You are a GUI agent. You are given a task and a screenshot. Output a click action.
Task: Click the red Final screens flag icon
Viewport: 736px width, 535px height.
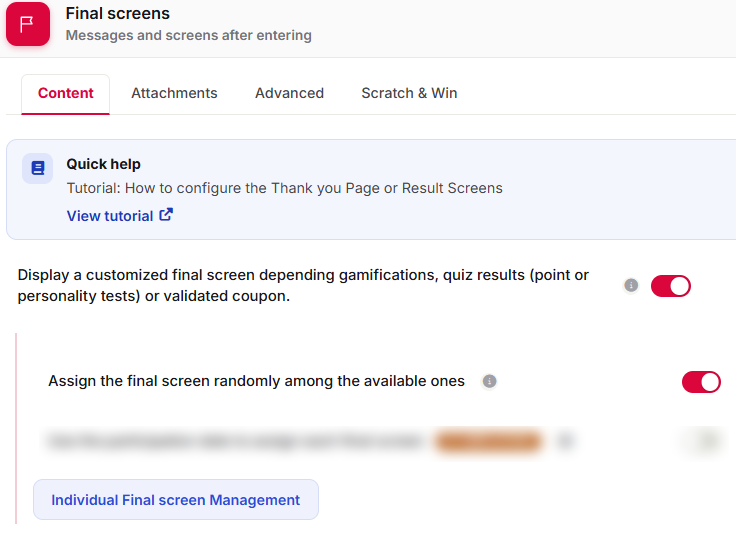28,24
